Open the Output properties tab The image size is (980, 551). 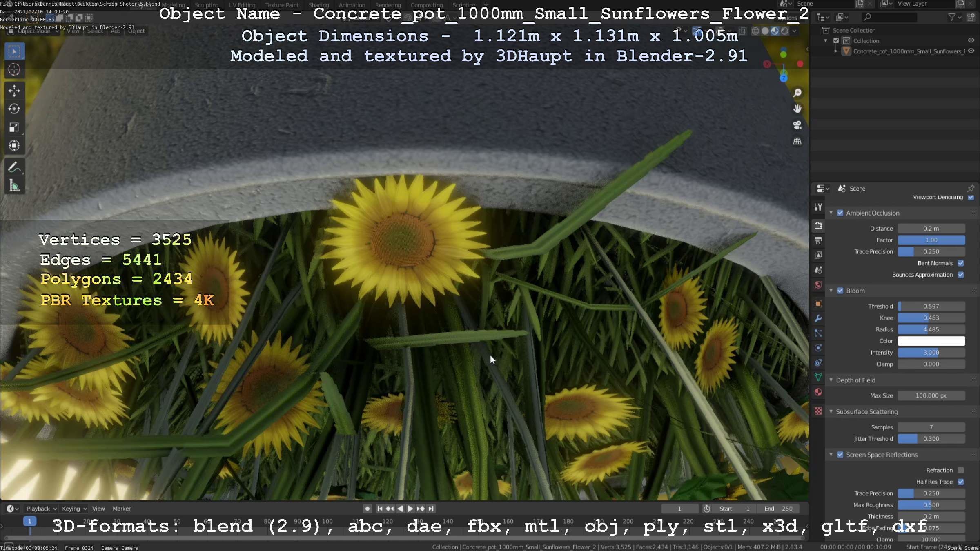tap(818, 240)
